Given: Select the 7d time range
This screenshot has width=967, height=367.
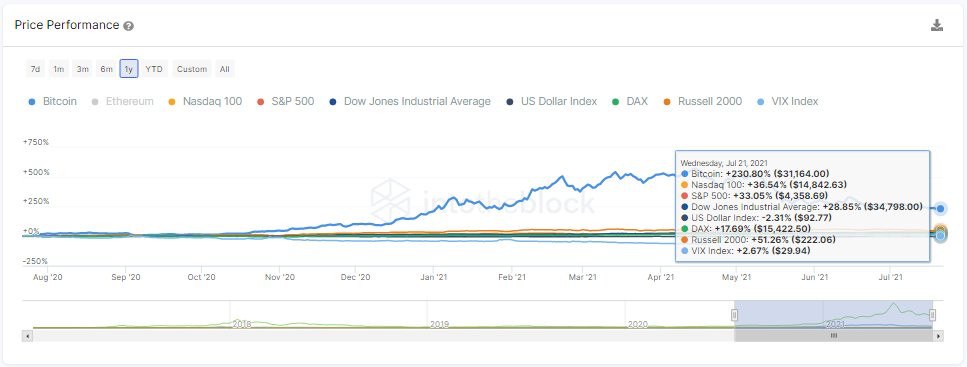Looking at the screenshot, I should (x=35, y=69).
